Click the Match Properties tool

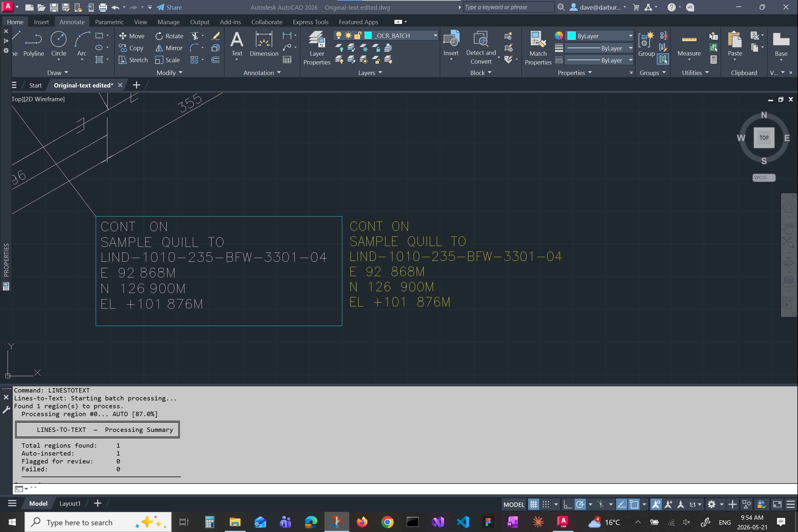[538, 48]
